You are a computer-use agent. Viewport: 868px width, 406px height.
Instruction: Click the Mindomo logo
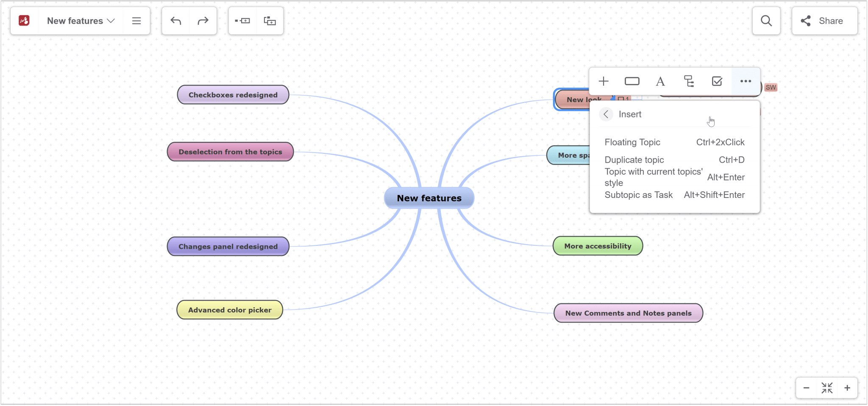click(x=24, y=20)
